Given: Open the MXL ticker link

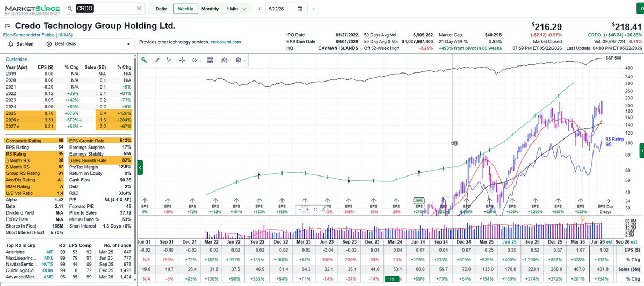Looking at the screenshot, I should coord(48,258).
